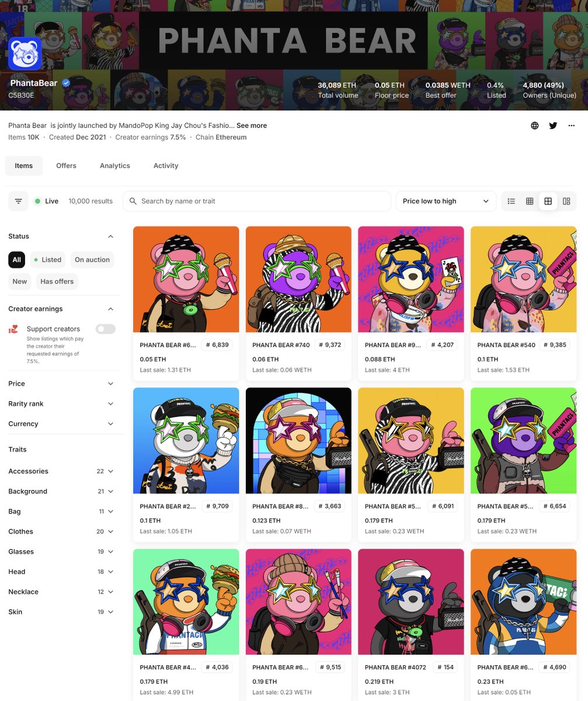Click the PhantaBear collection name
Image resolution: width=588 pixels, height=701 pixels.
pos(34,83)
